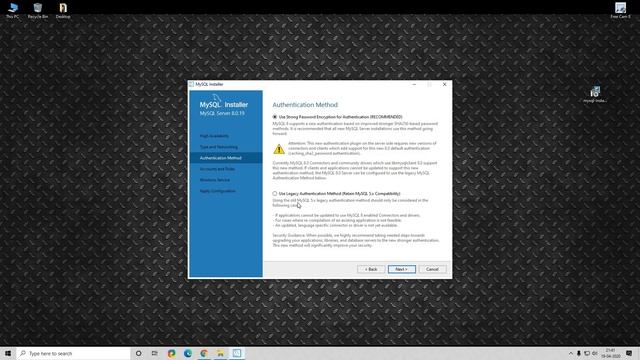Click the Cortana circle icon in taskbar
The width and height of the screenshot is (640, 360).
click(138, 353)
